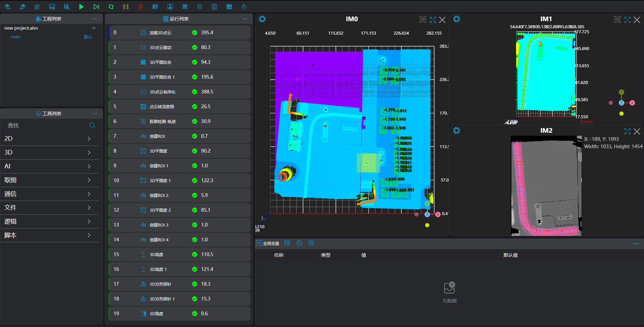Click the gear list tab icon in variables panel
This screenshot has height=327, width=644.
[x=299, y=243]
